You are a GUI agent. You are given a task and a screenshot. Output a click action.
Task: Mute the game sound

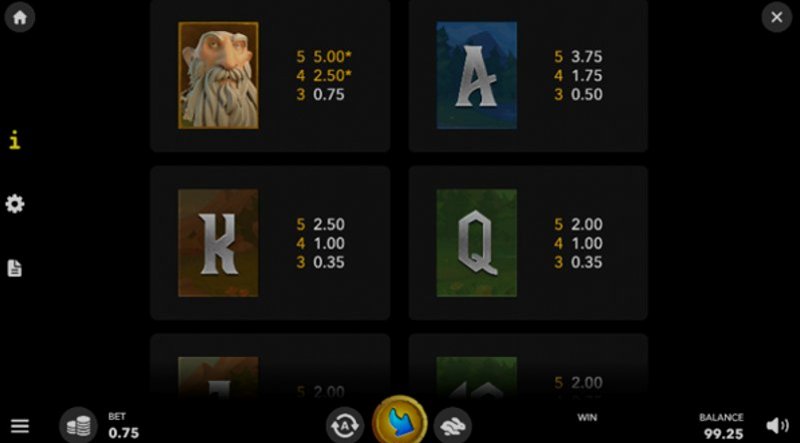(x=778, y=426)
